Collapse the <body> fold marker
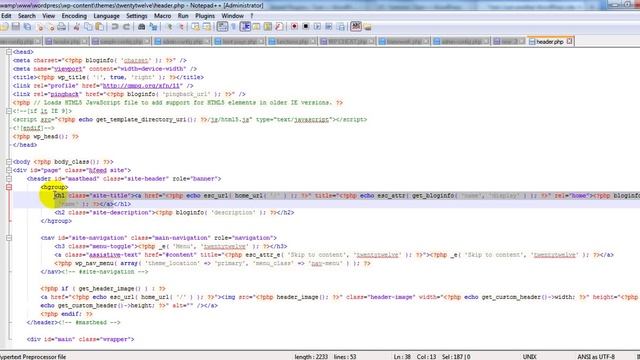 [x=9, y=162]
